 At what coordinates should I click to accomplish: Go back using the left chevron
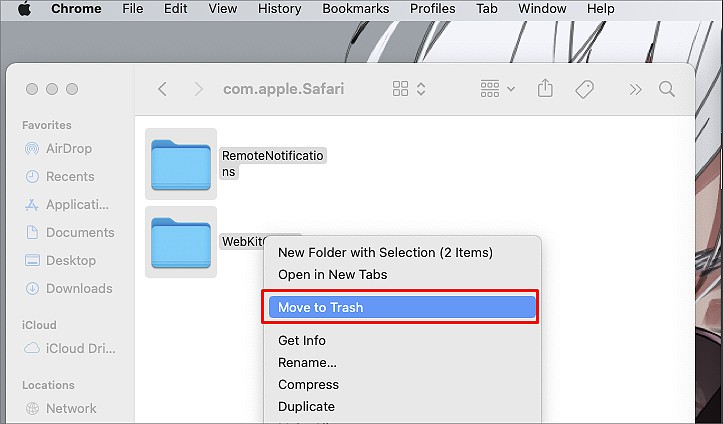pos(162,89)
